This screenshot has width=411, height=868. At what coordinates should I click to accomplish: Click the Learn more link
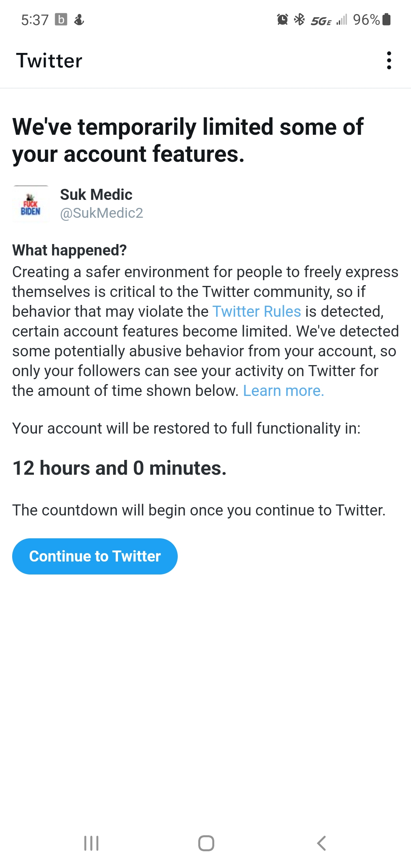tap(284, 391)
